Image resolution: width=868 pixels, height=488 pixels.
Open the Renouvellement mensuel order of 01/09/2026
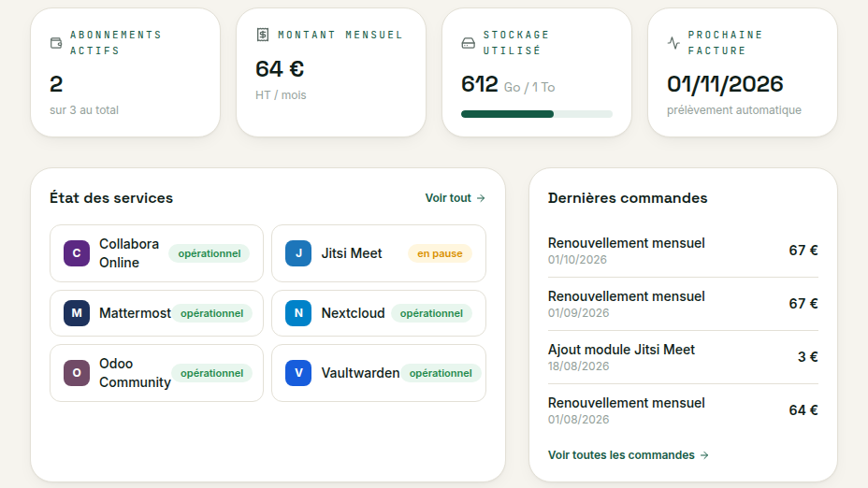coord(683,304)
